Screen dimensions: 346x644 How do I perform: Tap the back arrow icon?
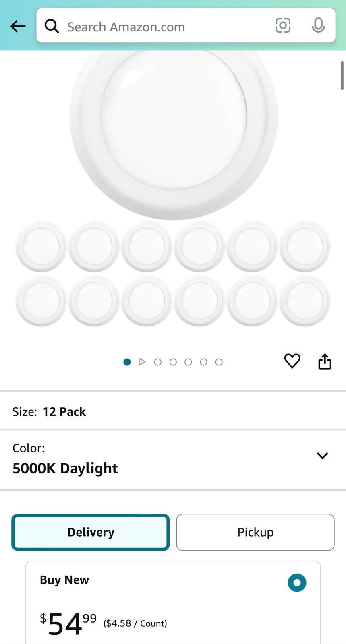click(18, 27)
